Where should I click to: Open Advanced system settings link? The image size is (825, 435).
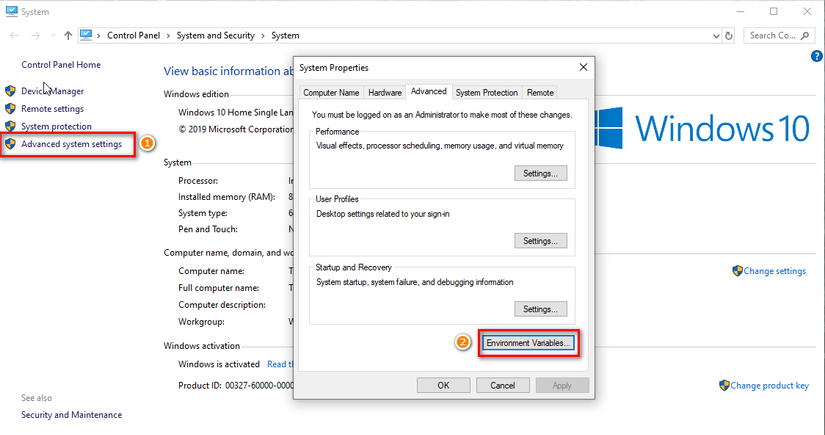pyautogui.click(x=72, y=144)
